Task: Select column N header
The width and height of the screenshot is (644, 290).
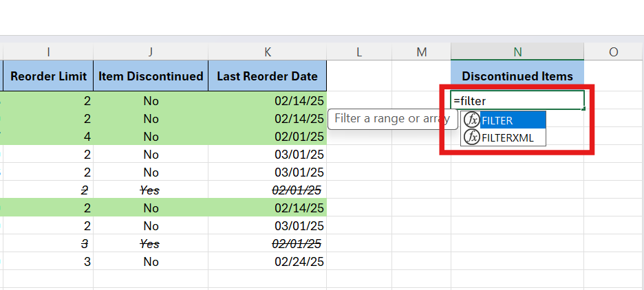Action: point(517,52)
